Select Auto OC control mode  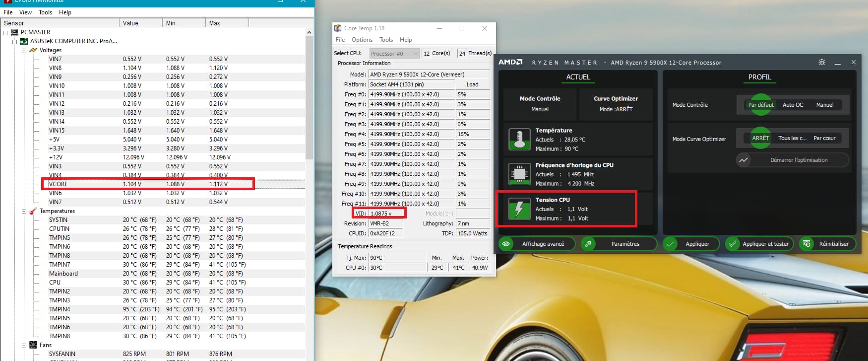coord(793,105)
